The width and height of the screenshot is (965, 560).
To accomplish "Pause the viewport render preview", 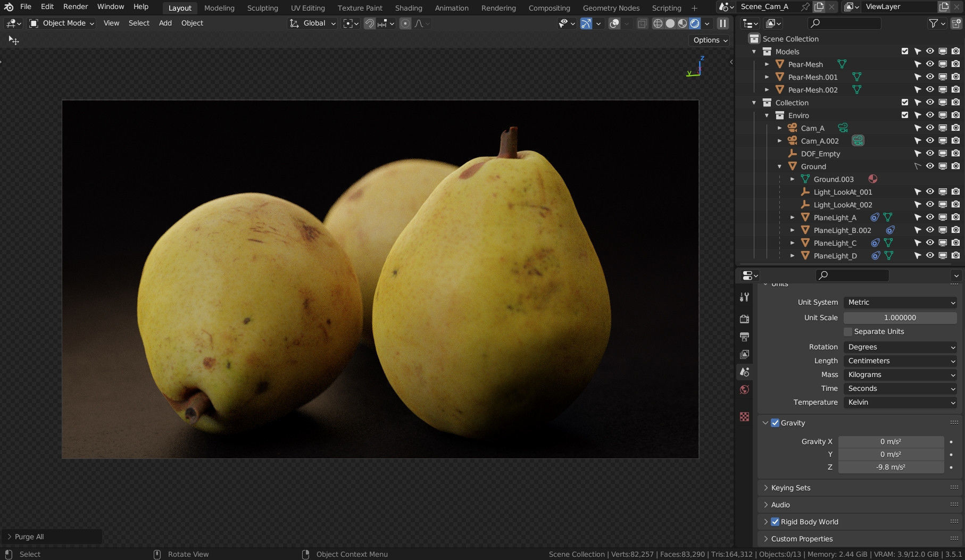I will click(722, 23).
